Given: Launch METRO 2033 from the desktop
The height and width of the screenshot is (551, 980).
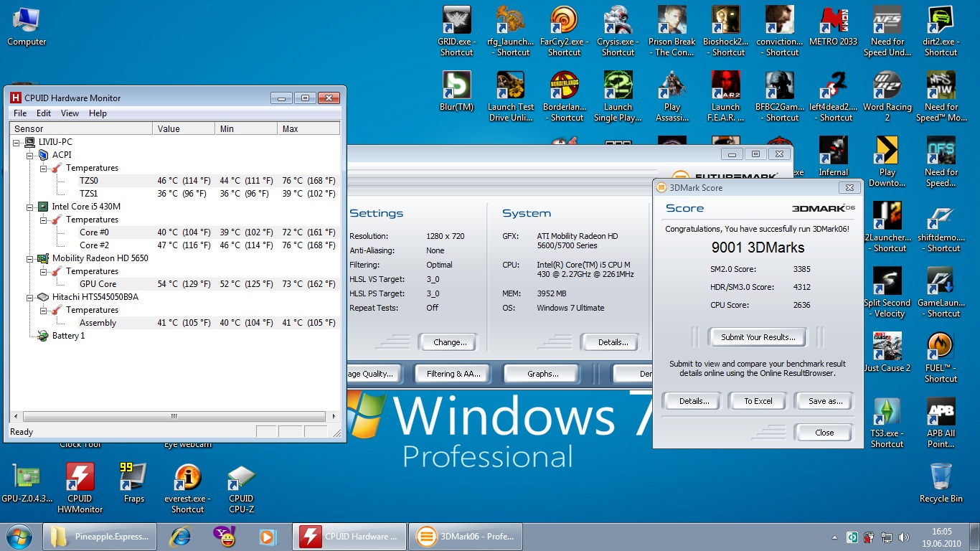Looking at the screenshot, I should 833,27.
